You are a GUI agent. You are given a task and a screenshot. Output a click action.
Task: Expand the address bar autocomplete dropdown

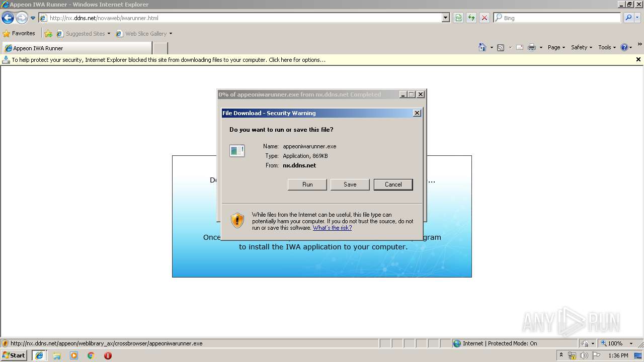(446, 18)
